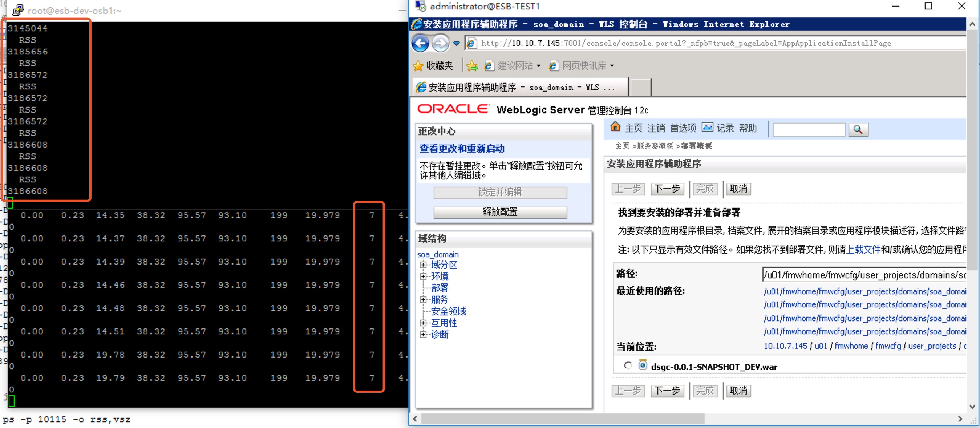Select the 安装应用程序辅助程序 browser tab
The image size is (980, 428).
[521, 88]
